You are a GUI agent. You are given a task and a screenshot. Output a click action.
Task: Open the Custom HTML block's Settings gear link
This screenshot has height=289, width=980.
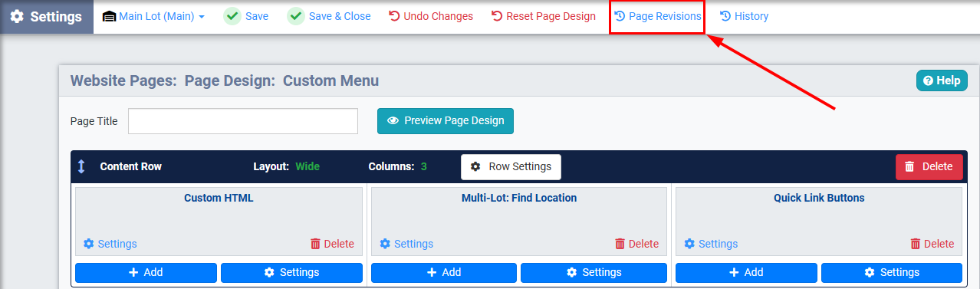[x=110, y=244]
